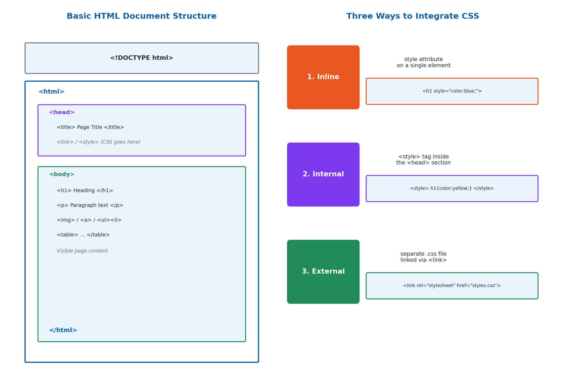Click the 'style attribute on a single element' description
The height and width of the screenshot is (392, 561).
click(423, 62)
